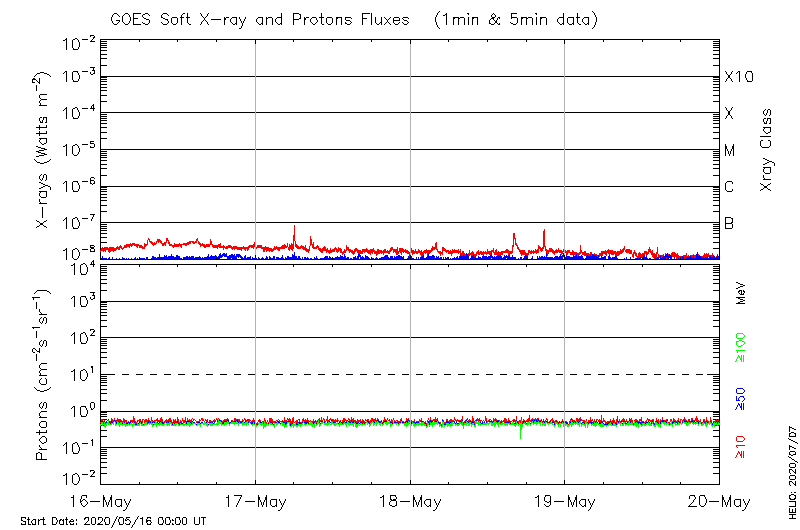The image size is (800, 530).
Task: Click the blue ≥50 legend label
Action: pyautogui.click(x=741, y=399)
